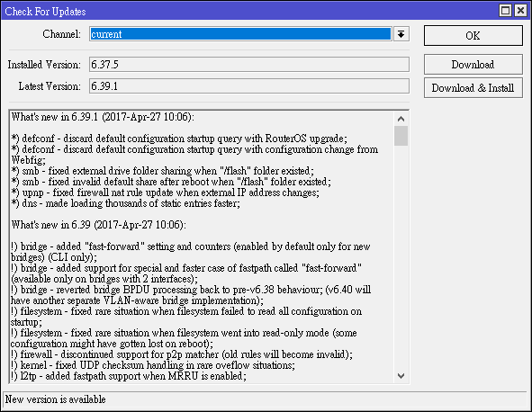Click the Download button
This screenshot has width=532, height=412.
[473, 65]
